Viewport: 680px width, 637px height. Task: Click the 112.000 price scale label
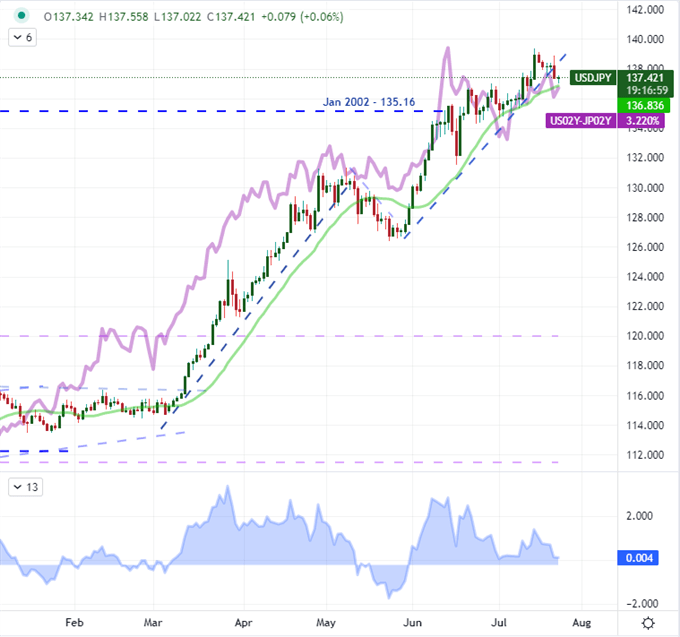[x=645, y=455]
